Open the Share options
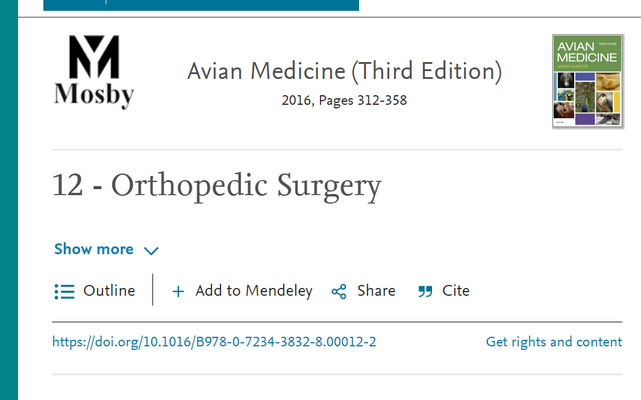 pos(363,291)
